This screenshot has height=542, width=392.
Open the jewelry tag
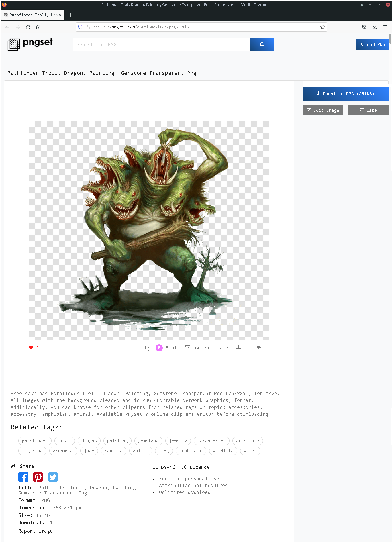click(x=178, y=441)
